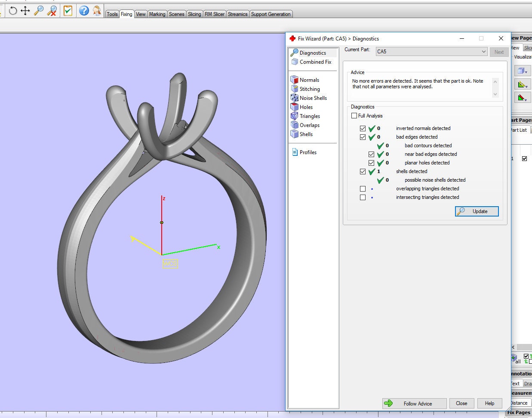Check the overlapping triangles detected option
532x418 pixels.
tap(363, 189)
